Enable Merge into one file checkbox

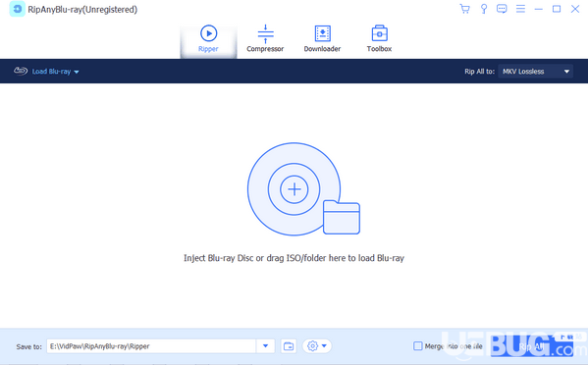coord(418,346)
